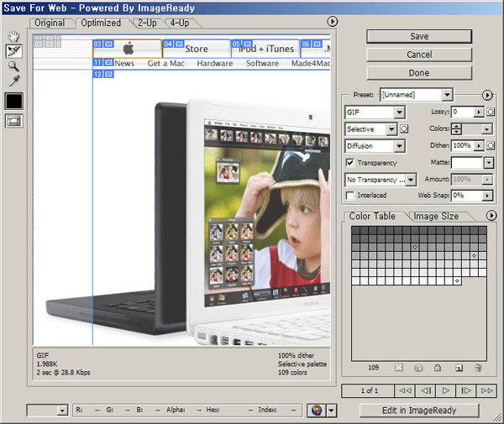
Task: Open the Matte color dropdown
Action: pos(488,163)
